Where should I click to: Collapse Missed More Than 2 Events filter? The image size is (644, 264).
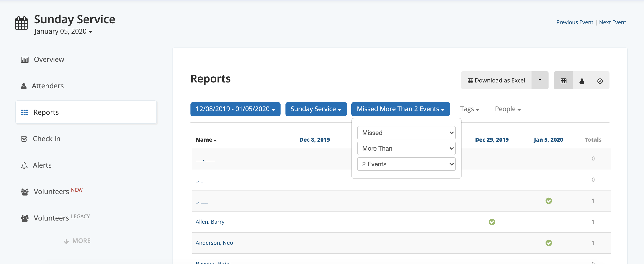tap(400, 109)
